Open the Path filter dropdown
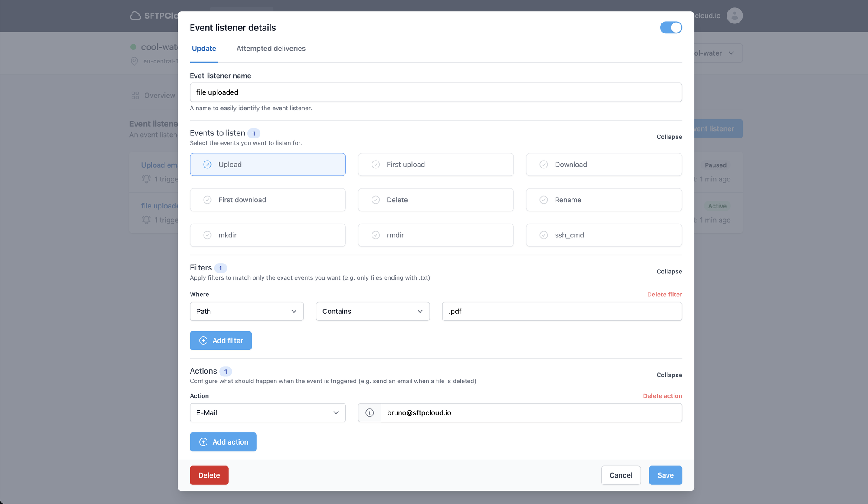Image resolution: width=868 pixels, height=504 pixels. 246,311
